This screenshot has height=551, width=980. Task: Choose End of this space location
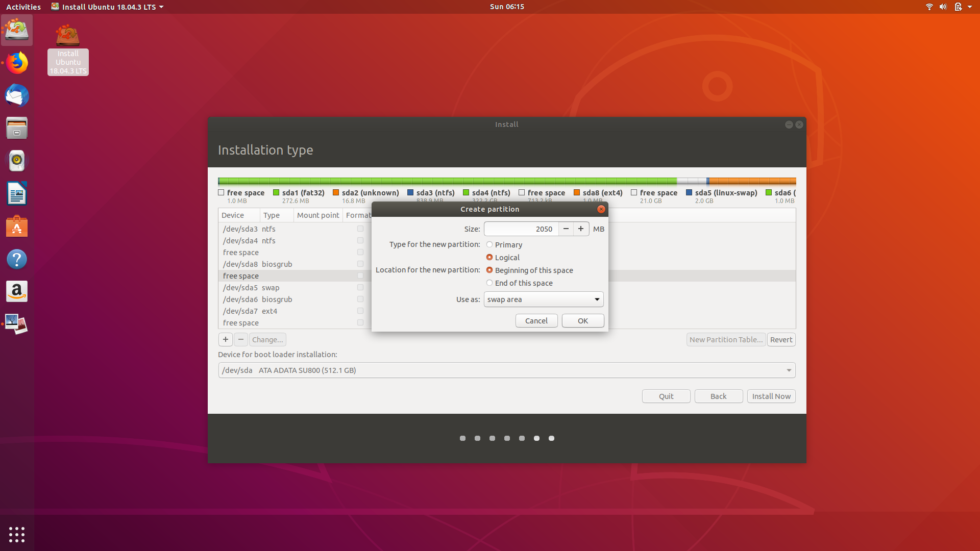click(x=489, y=283)
